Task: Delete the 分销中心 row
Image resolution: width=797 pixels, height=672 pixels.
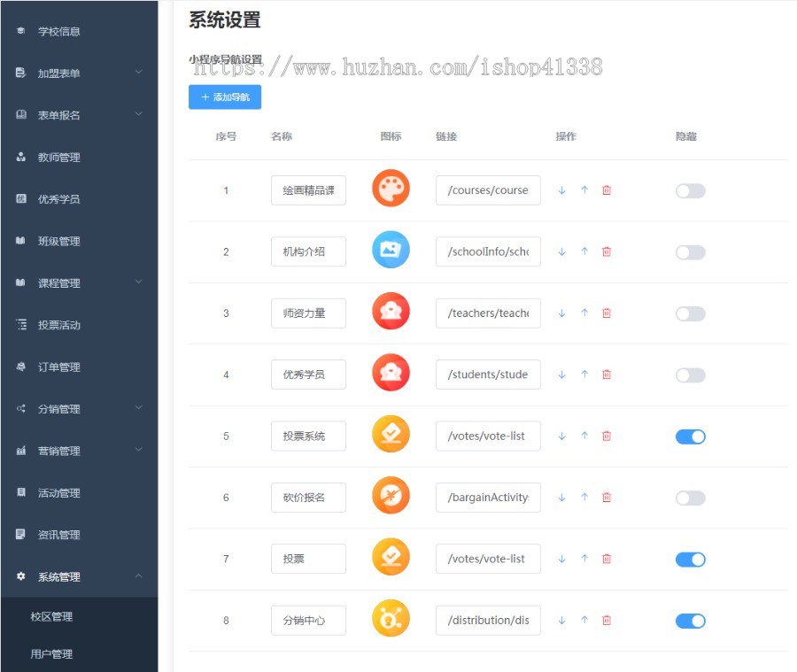Action: tap(607, 621)
